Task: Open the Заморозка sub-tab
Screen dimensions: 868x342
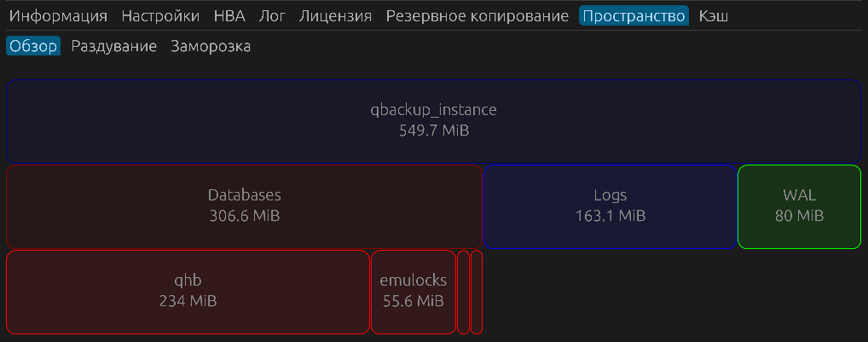Action: point(211,46)
